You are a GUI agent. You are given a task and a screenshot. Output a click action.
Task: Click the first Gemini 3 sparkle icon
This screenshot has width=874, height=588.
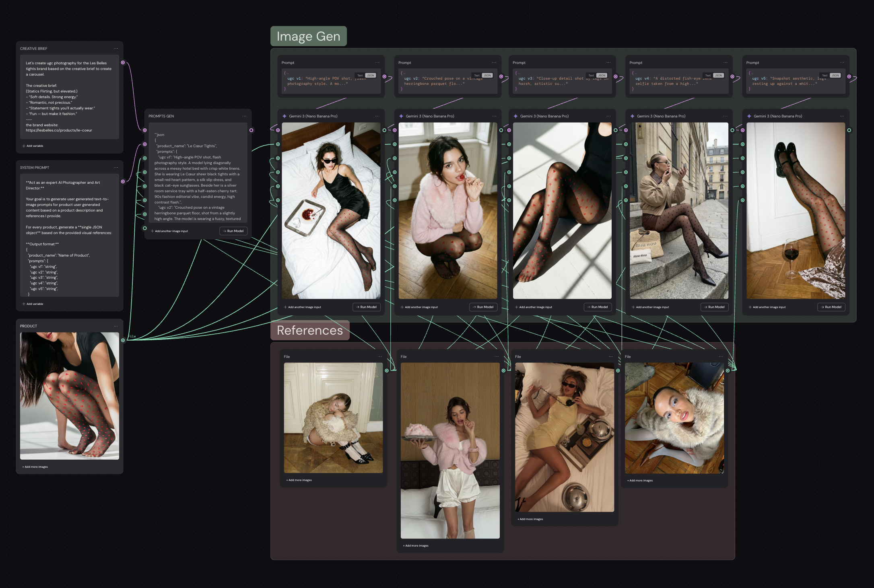284,116
